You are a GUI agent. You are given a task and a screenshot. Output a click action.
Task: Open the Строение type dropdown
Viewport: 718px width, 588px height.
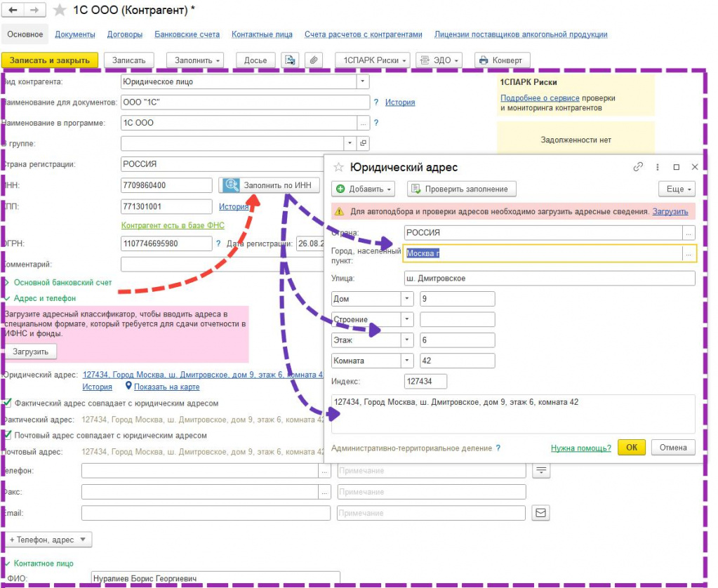click(407, 319)
